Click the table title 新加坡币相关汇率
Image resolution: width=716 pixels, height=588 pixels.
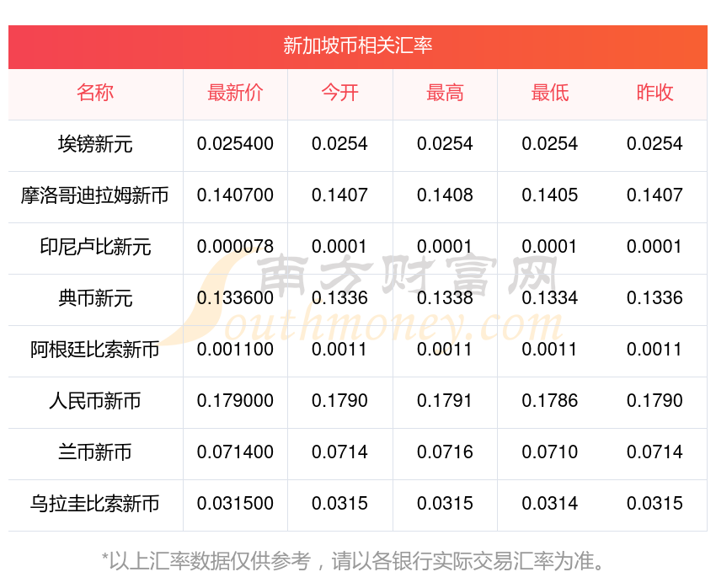[357, 45]
